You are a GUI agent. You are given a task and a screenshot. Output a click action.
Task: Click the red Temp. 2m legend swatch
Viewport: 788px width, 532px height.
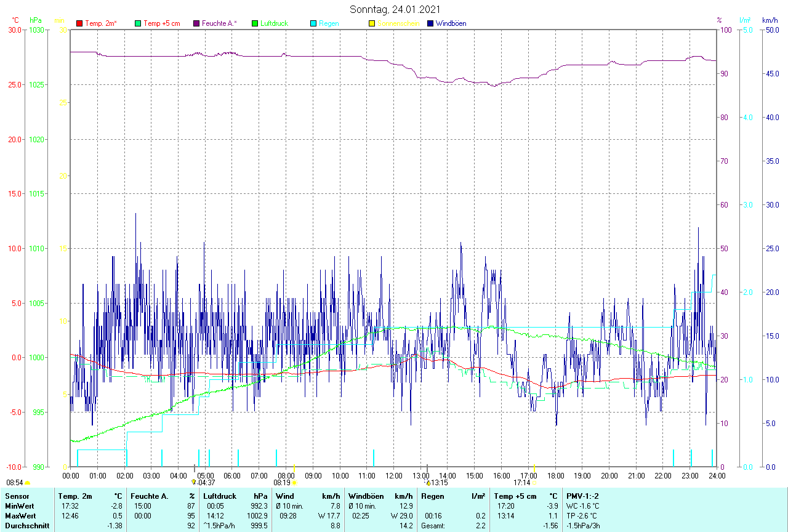(x=79, y=23)
